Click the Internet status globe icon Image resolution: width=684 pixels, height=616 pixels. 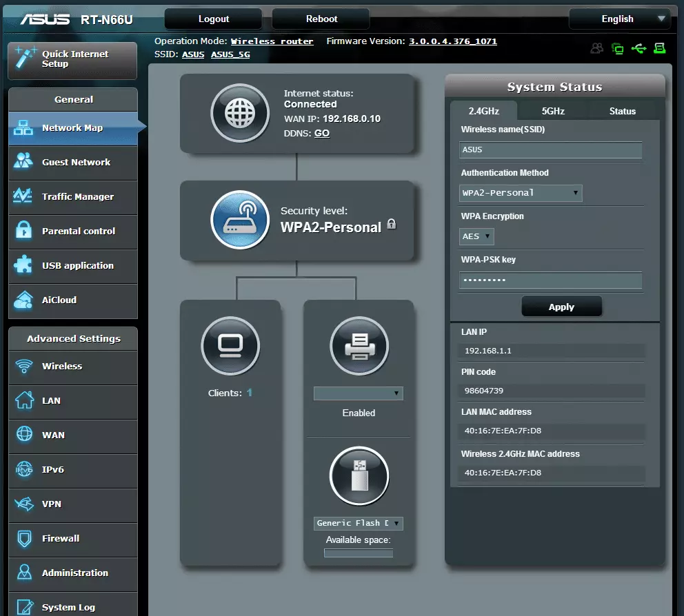tap(240, 113)
